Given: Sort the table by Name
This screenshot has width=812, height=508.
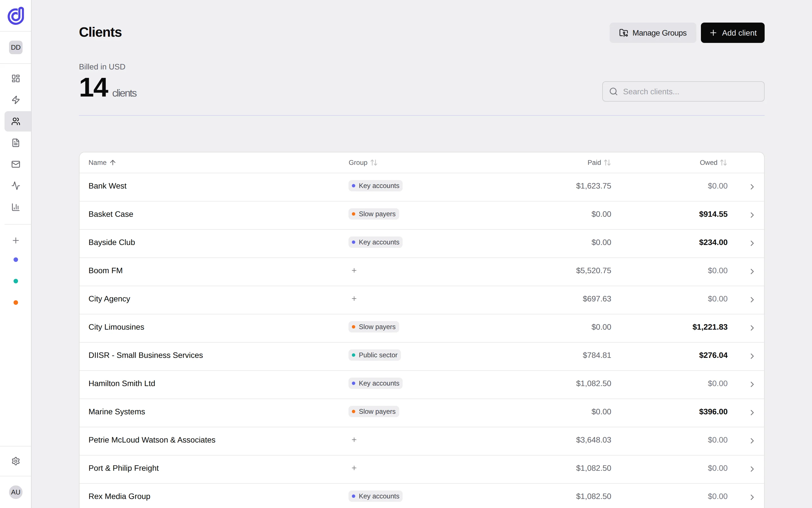Looking at the screenshot, I should pyautogui.click(x=102, y=163).
